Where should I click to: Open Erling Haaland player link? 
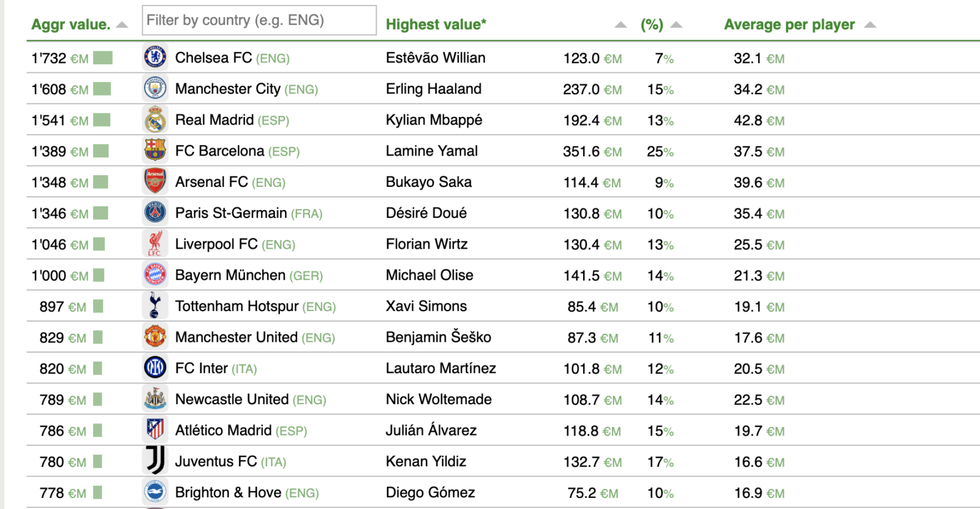(x=434, y=89)
